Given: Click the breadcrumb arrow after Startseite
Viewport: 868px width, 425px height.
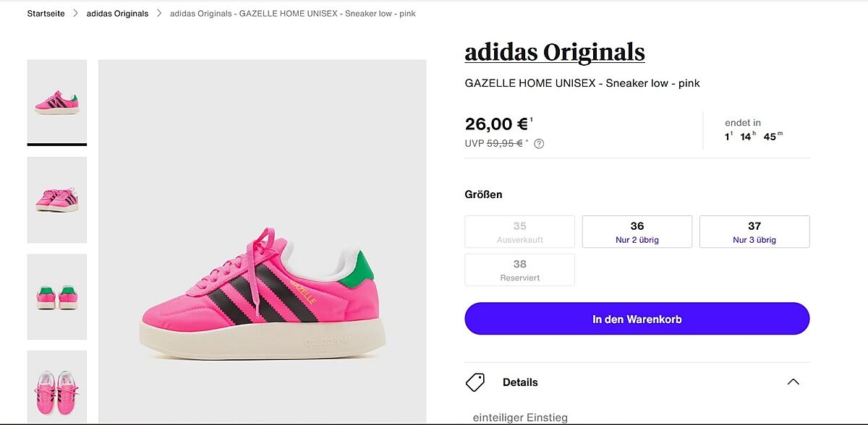Looking at the screenshot, I should (x=75, y=14).
